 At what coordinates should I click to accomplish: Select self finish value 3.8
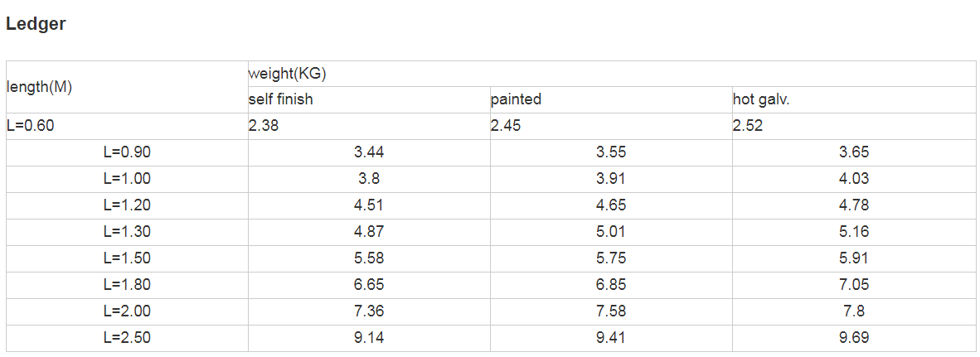click(369, 179)
